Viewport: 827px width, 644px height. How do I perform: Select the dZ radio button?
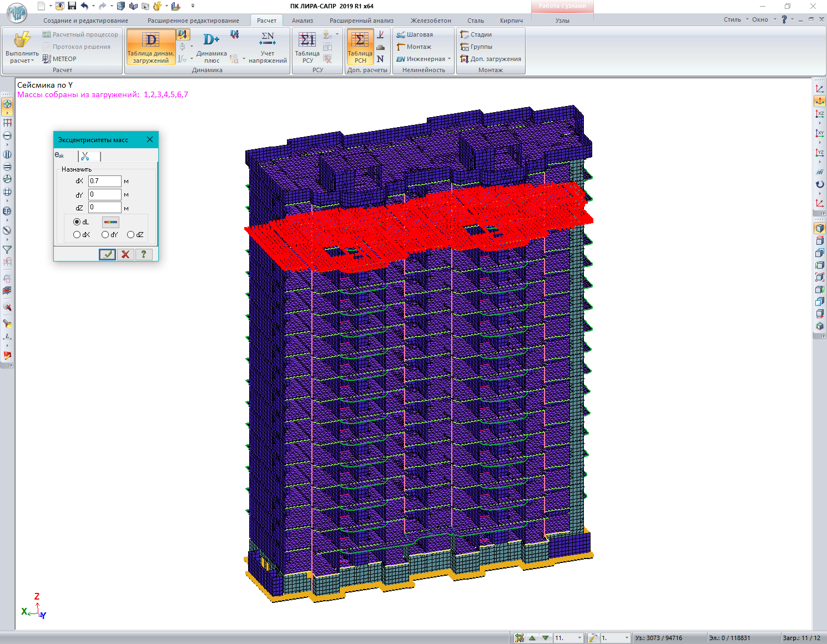[130, 235]
